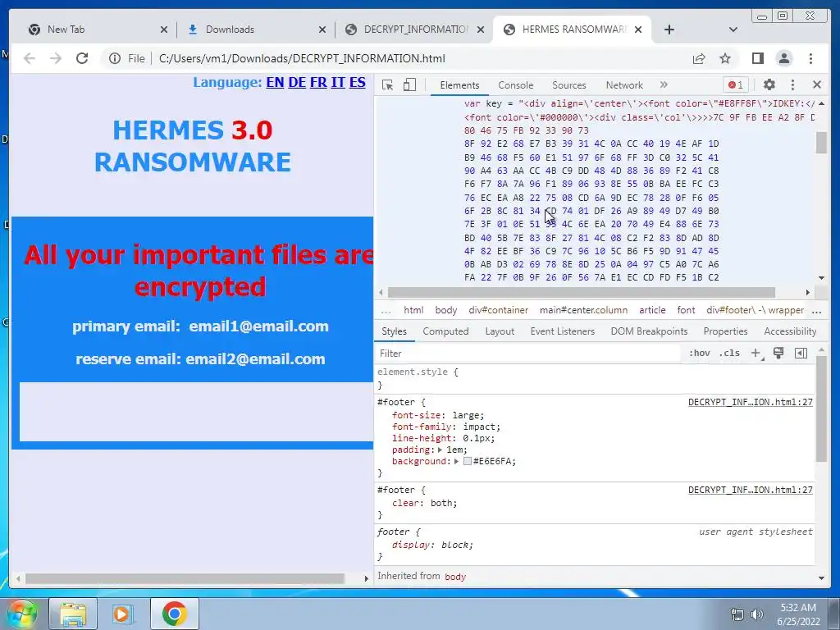Toggle the :hov element state panel
The width and height of the screenshot is (840, 630).
coord(699,353)
